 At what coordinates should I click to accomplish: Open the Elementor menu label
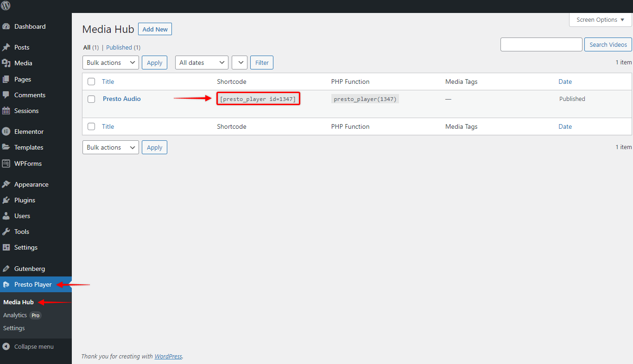coord(29,132)
